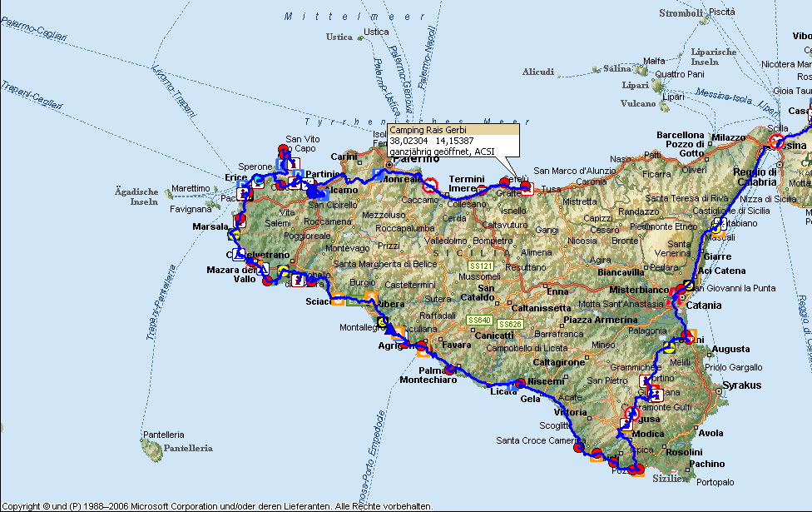Select the Ustica island label

[x=339, y=37]
